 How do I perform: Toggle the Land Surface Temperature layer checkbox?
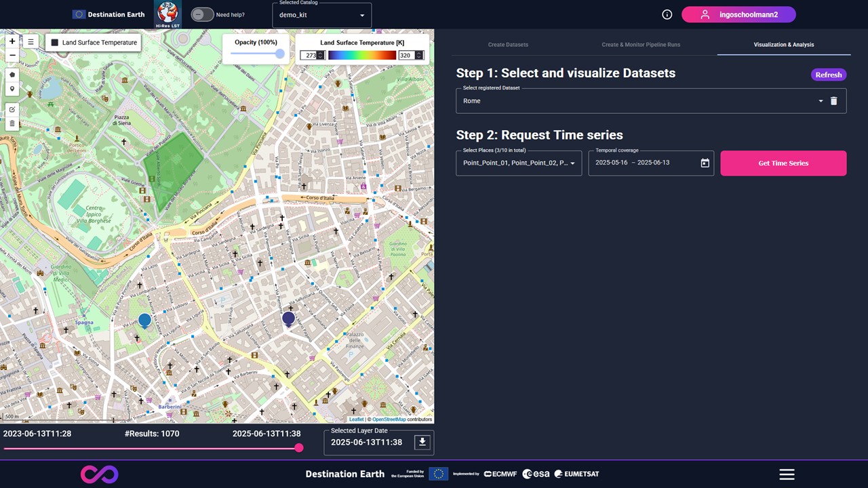55,43
